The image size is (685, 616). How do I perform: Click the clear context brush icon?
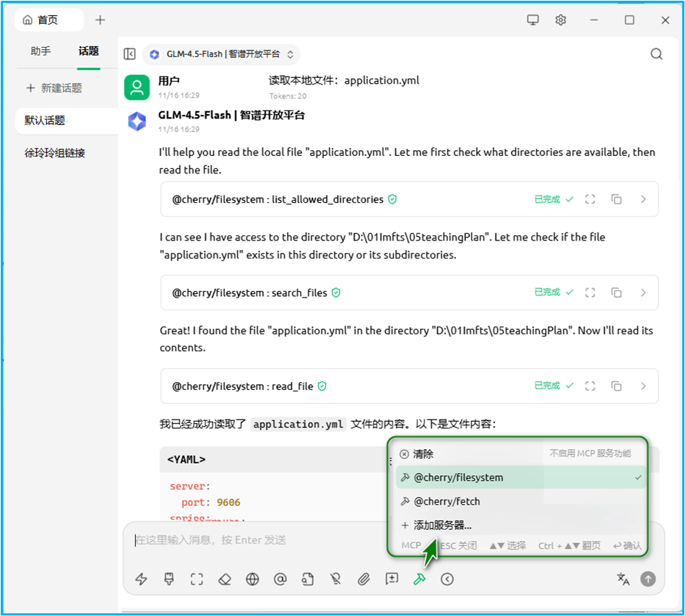pyautogui.click(x=168, y=579)
